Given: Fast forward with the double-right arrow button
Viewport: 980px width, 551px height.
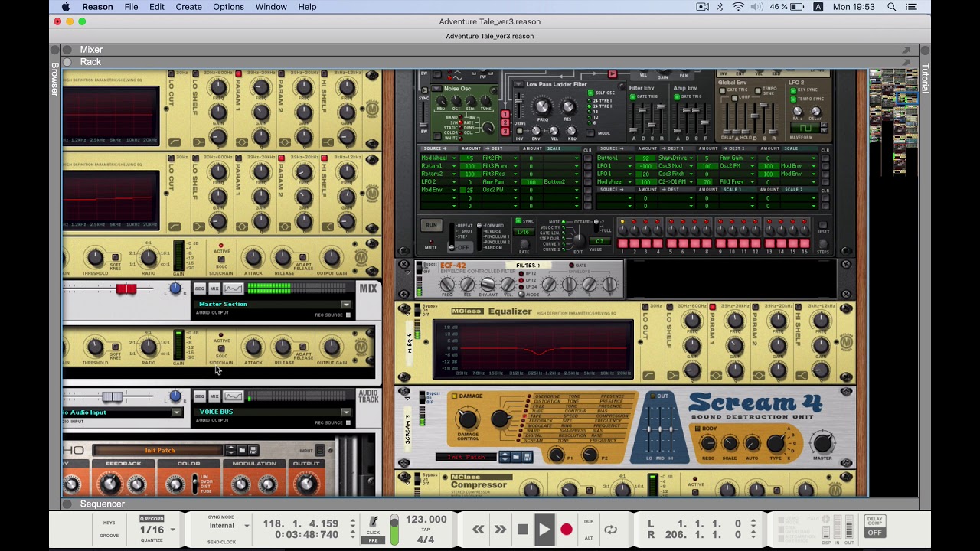Looking at the screenshot, I should [x=500, y=530].
